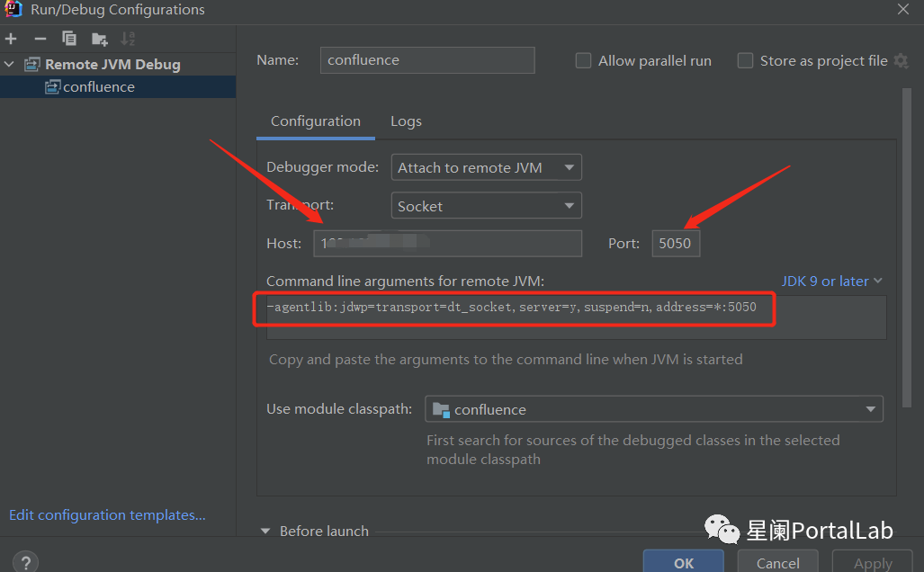This screenshot has width=924, height=572.
Task: Open the Store as project file gear settings
Action: click(901, 60)
